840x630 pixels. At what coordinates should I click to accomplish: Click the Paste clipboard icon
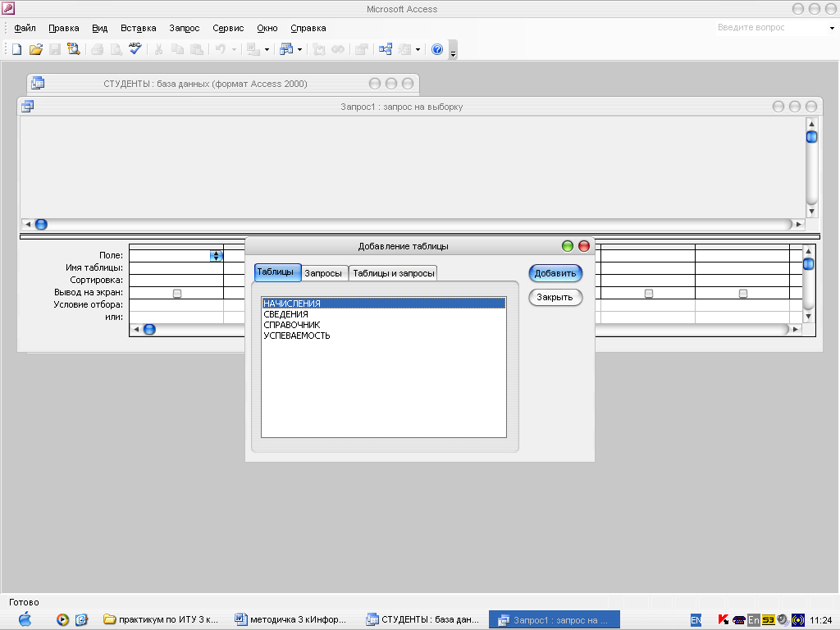[x=197, y=49]
